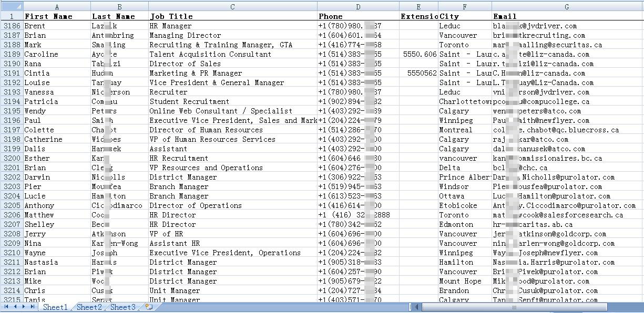Jump to last sheet navigation arrow
644x313 pixels.
tap(32, 307)
